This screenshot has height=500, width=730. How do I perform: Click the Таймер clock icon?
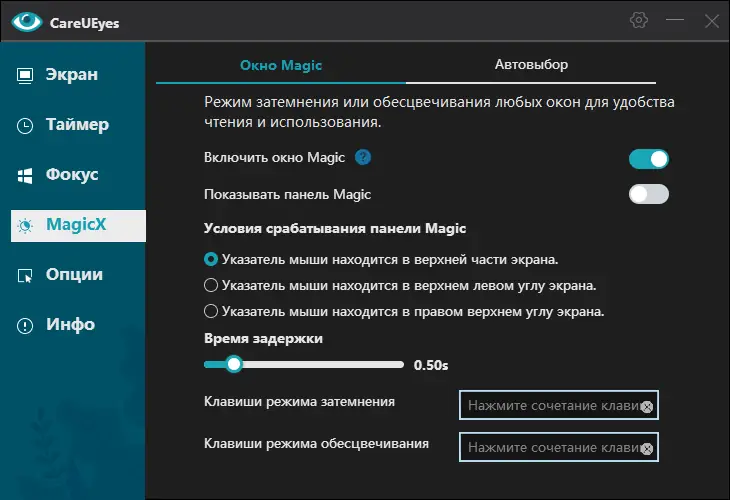26,126
